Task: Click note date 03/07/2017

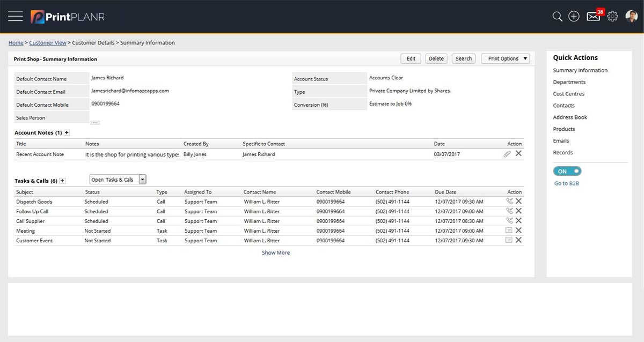Action: click(x=447, y=154)
